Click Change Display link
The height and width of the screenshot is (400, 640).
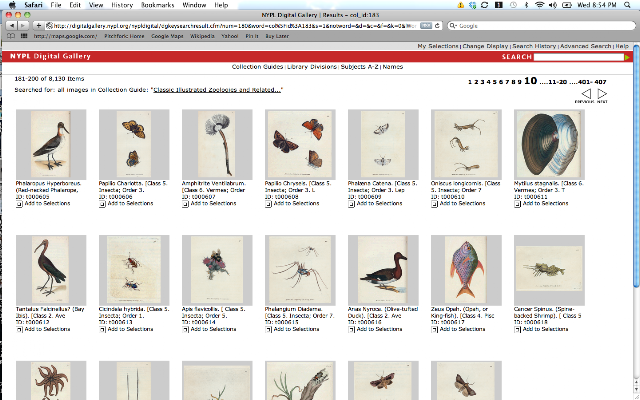pyautogui.click(x=485, y=46)
